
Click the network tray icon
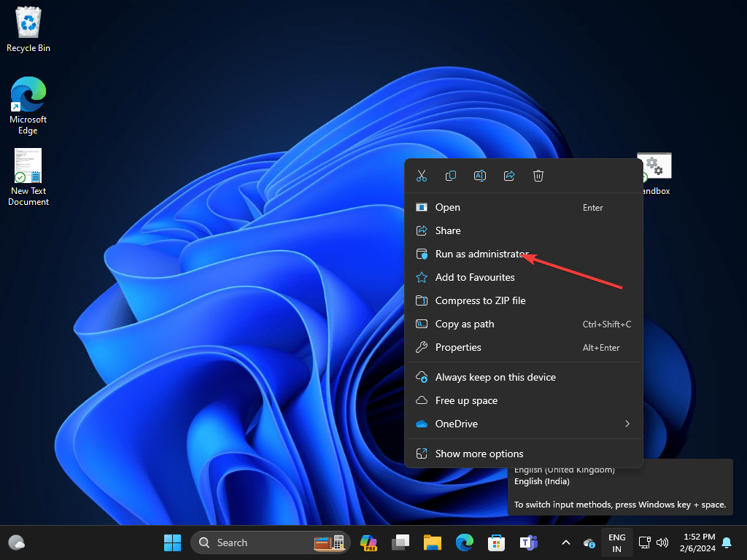645,542
